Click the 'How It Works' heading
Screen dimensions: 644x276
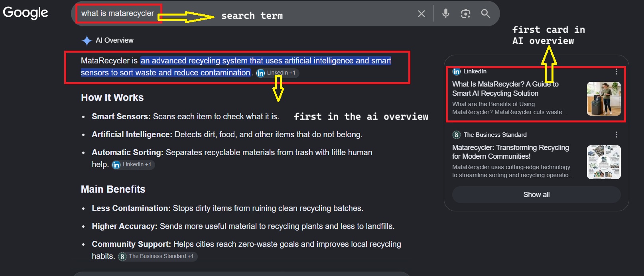pos(112,98)
